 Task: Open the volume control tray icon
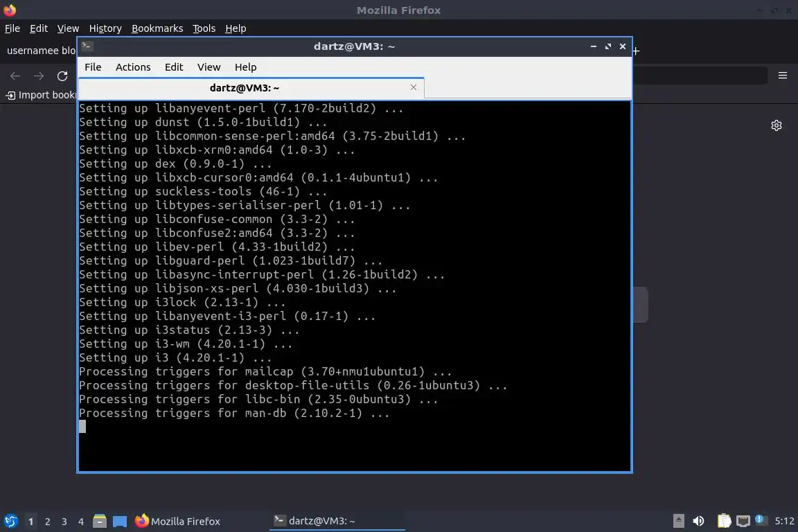[x=699, y=521]
